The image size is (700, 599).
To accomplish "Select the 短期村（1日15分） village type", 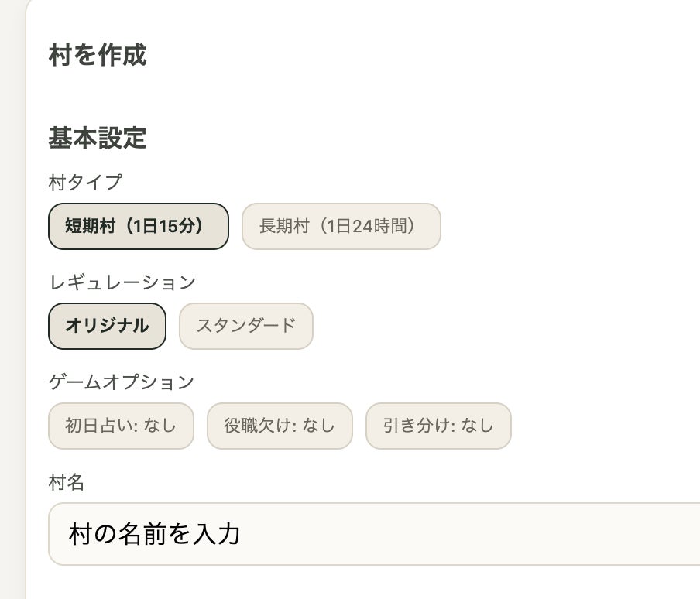I will 139,226.
